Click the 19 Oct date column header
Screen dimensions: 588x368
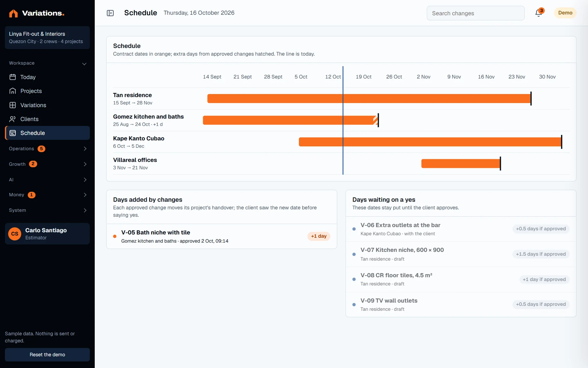(363, 77)
